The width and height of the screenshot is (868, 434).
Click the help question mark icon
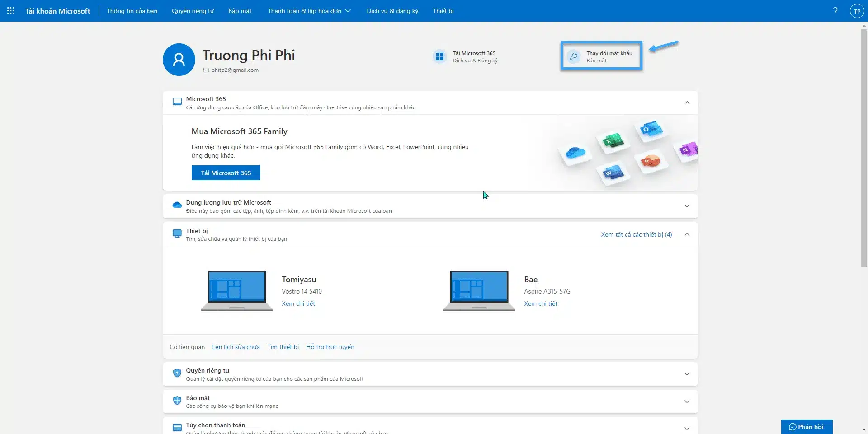pos(835,11)
